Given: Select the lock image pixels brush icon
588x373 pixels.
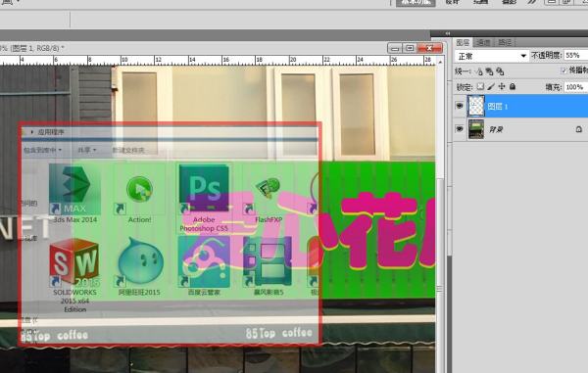Looking at the screenshot, I should tap(491, 87).
